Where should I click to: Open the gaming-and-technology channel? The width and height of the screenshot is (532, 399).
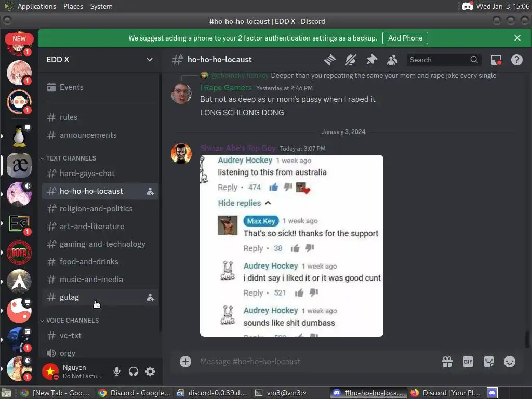point(99,244)
